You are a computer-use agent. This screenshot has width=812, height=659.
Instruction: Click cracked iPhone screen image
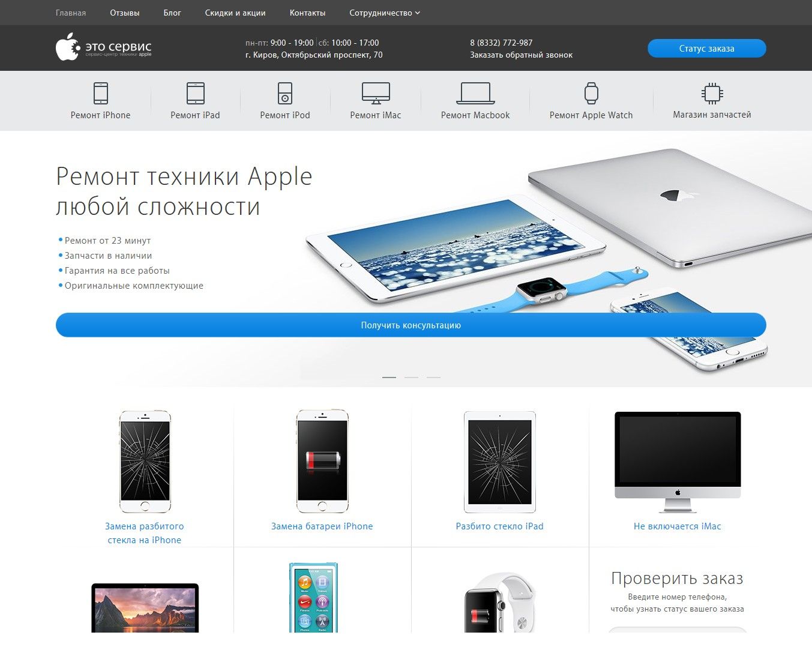[145, 462]
